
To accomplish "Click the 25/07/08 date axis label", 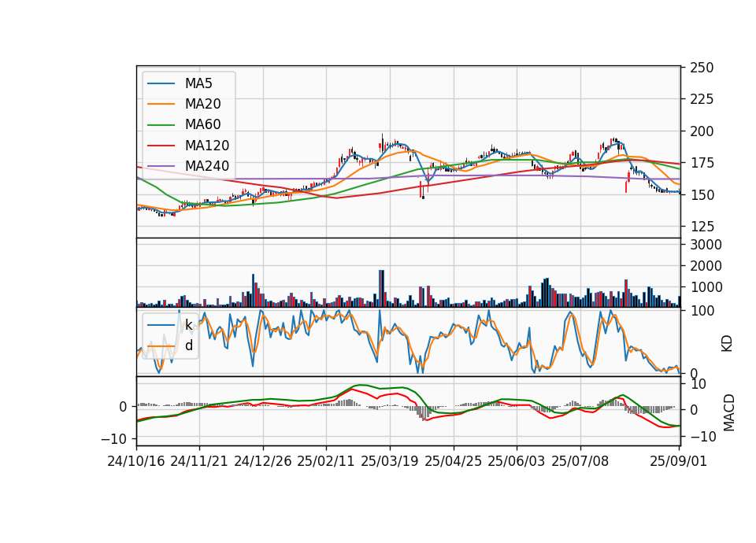I will tap(580, 461).
